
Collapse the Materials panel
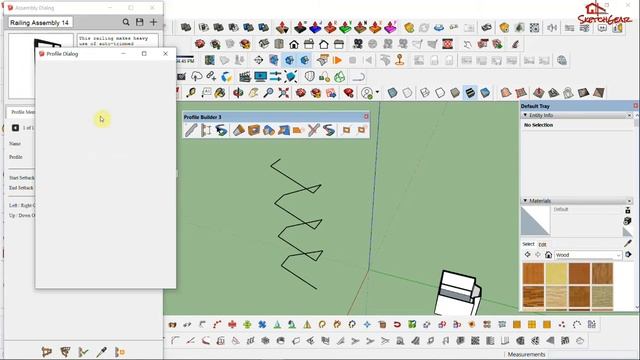click(525, 201)
